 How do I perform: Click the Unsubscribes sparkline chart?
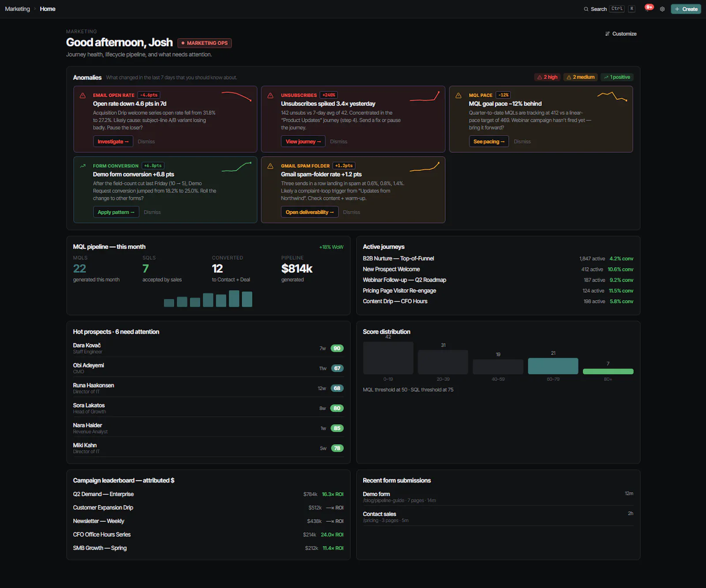[x=424, y=96]
